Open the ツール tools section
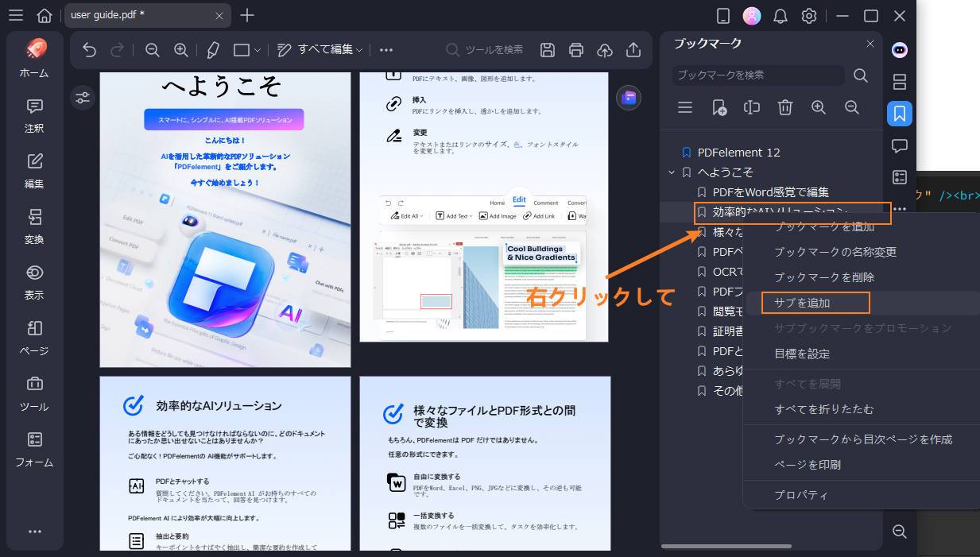The image size is (980, 557). 33,395
